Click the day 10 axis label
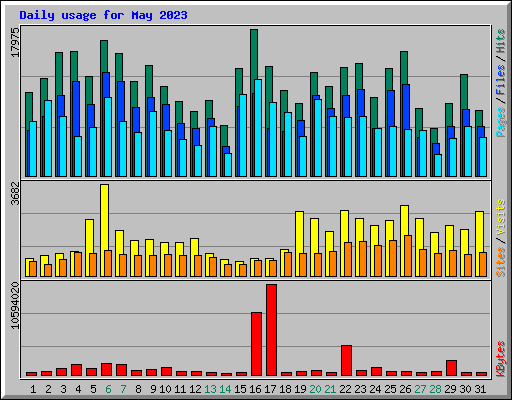Screen dimensions: 512x400 click(165, 389)
